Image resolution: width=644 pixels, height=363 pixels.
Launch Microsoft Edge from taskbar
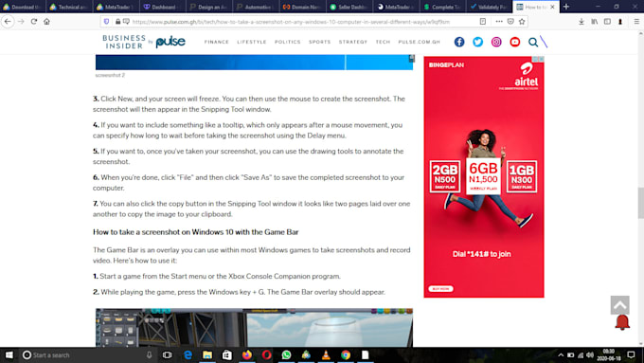pos(188,354)
